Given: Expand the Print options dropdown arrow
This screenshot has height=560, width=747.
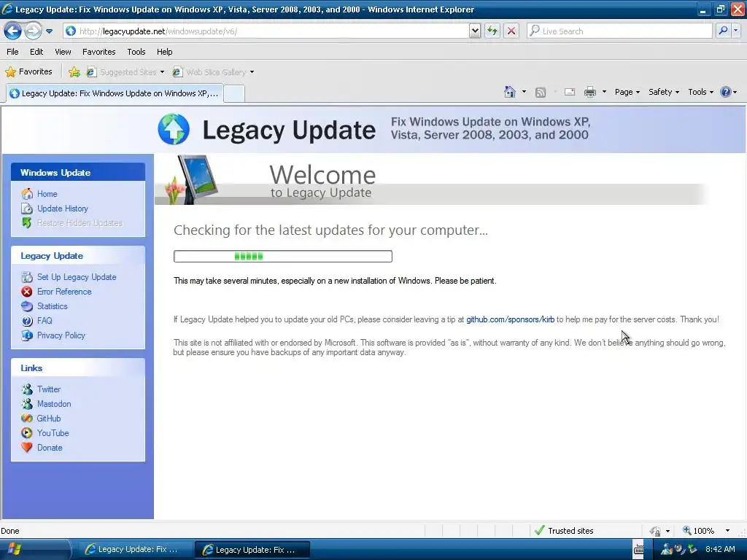Looking at the screenshot, I should 604,92.
